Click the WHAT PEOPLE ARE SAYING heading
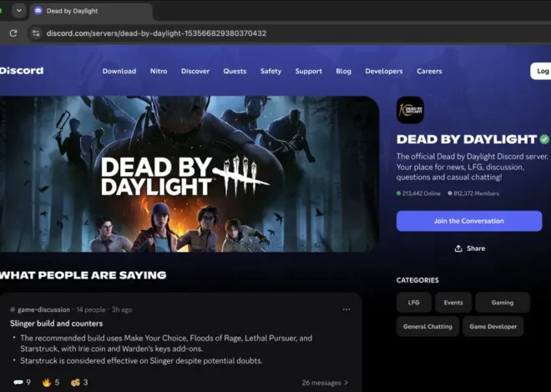Image resolution: width=551 pixels, height=392 pixels. (x=83, y=275)
